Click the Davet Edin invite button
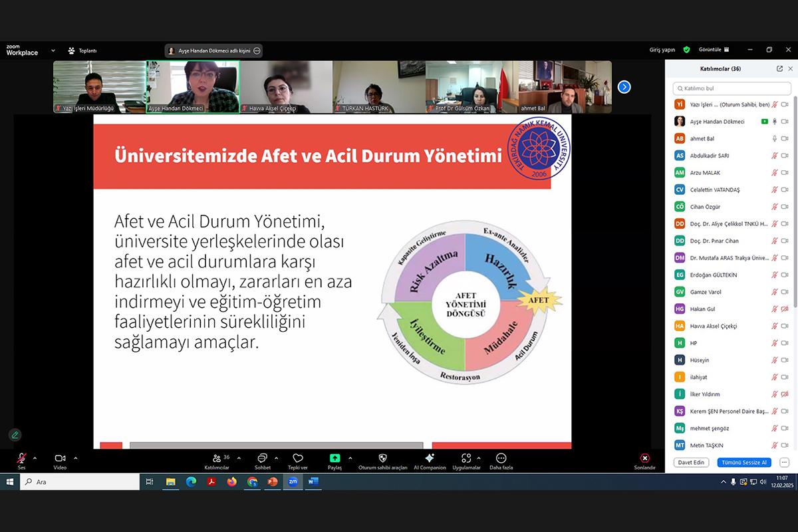798x532 pixels. click(692, 462)
